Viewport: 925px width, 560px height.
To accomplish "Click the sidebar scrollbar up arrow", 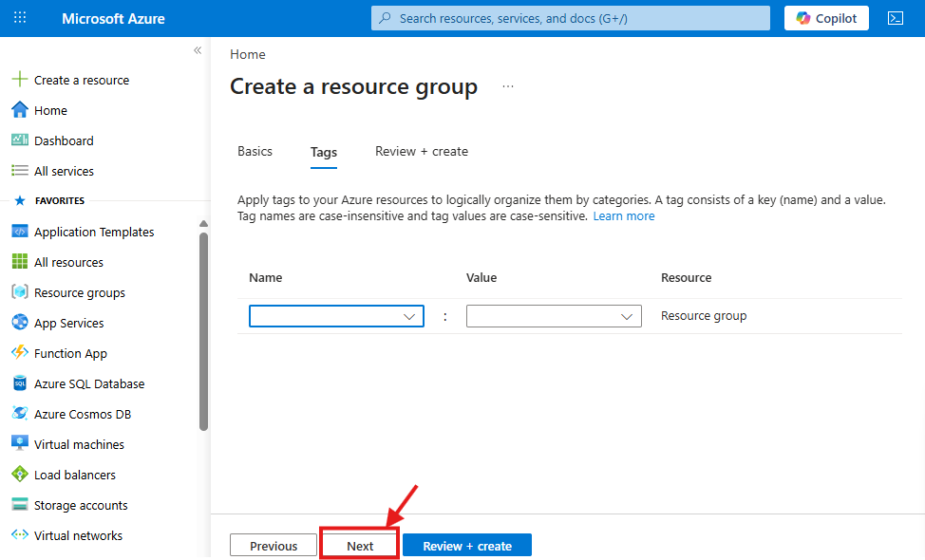I will (x=203, y=223).
